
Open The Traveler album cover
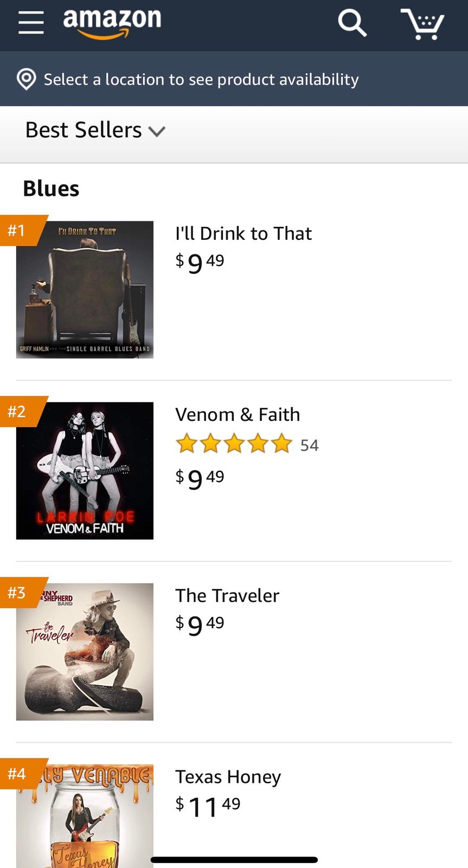click(85, 652)
